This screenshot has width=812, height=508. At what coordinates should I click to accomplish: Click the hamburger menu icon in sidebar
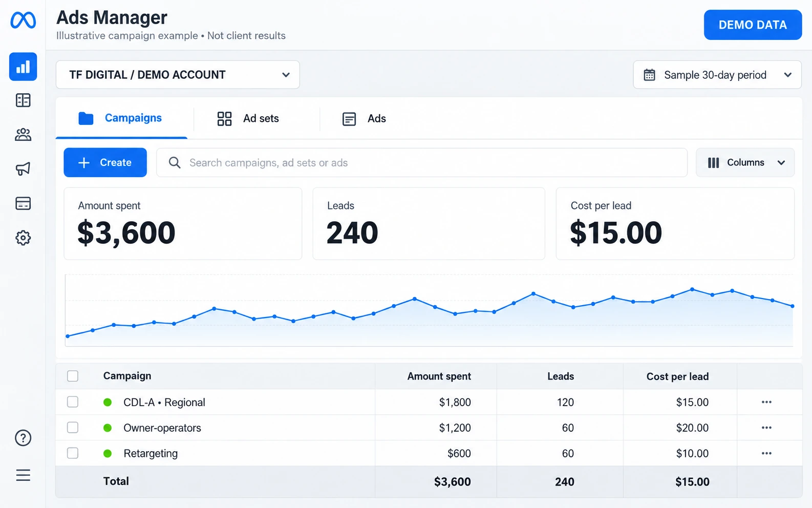coord(23,475)
